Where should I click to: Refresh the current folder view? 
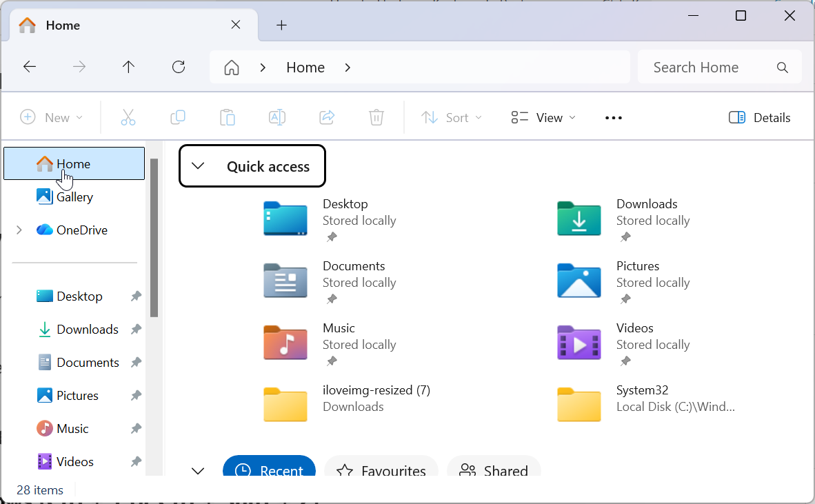coord(179,67)
